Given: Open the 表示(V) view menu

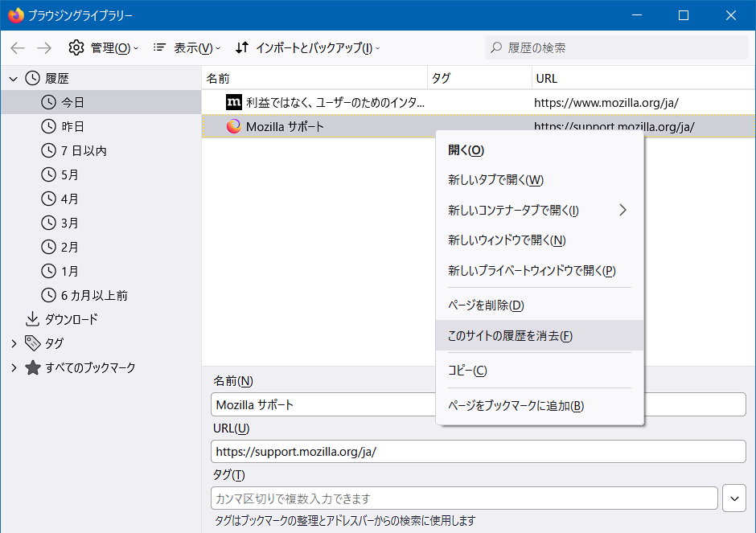Looking at the screenshot, I should (x=187, y=47).
